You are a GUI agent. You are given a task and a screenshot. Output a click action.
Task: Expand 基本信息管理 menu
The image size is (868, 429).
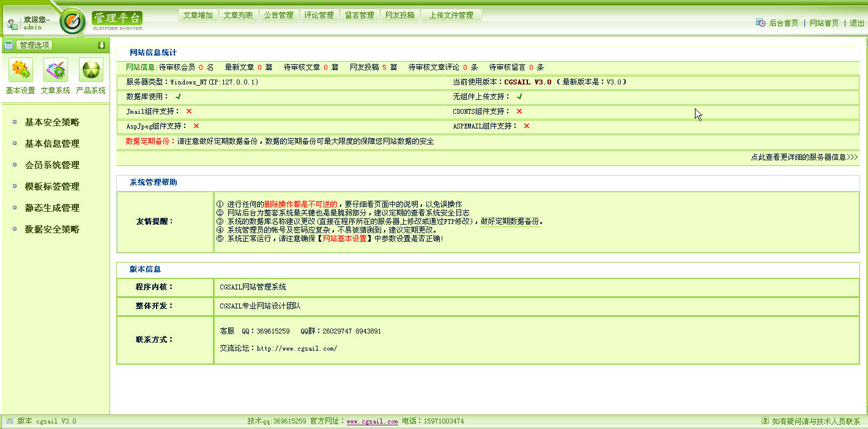click(52, 144)
